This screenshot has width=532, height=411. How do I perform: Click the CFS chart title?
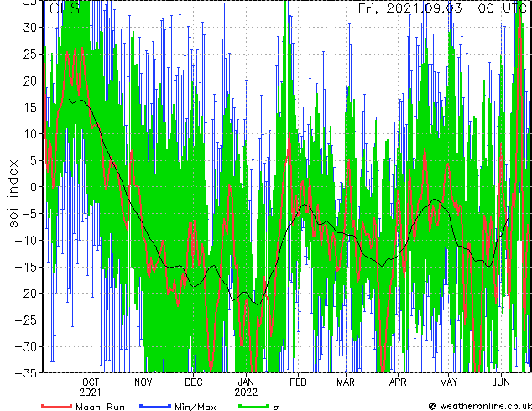[x=65, y=8]
